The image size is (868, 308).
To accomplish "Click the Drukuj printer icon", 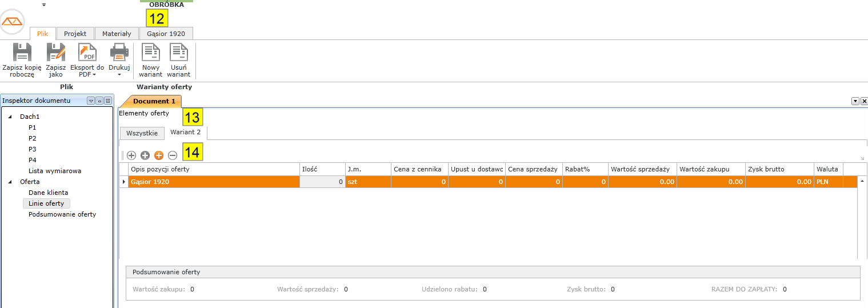I will coord(119,53).
